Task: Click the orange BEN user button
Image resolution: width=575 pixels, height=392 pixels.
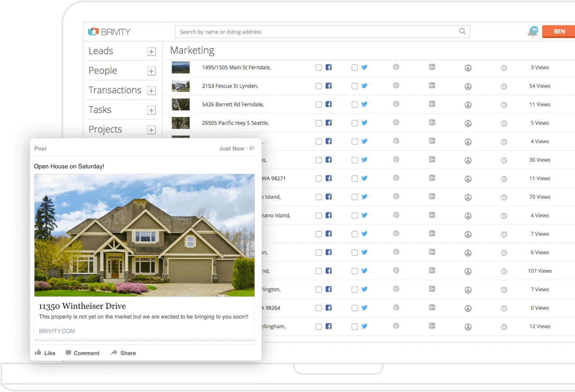Action: click(559, 31)
